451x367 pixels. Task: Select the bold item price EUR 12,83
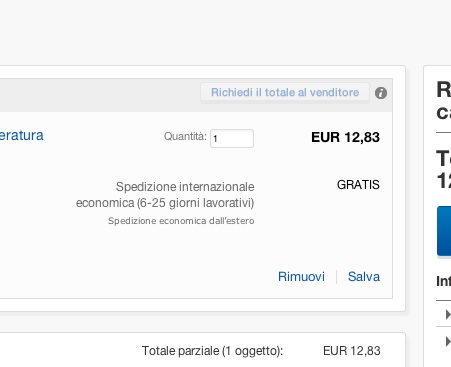click(x=345, y=137)
